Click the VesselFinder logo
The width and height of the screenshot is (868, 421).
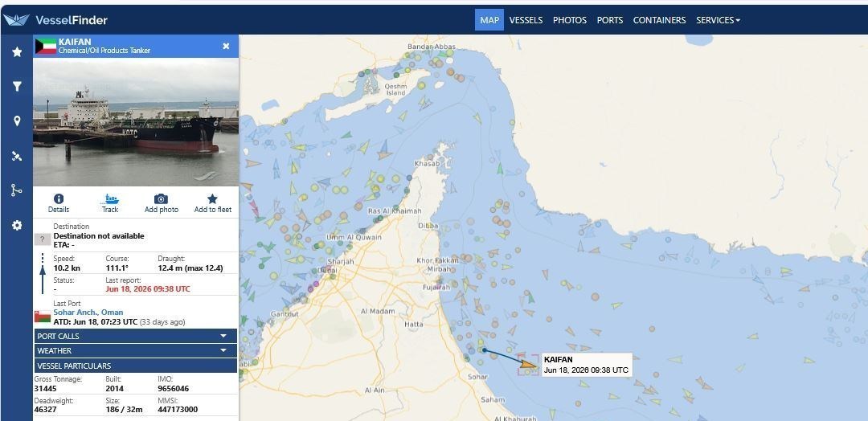point(55,20)
